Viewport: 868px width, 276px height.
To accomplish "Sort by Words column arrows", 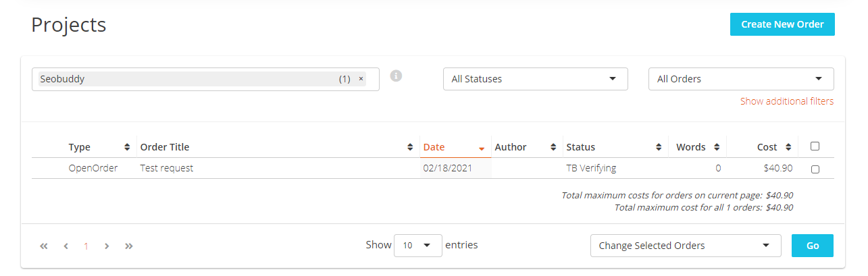I will pos(717,147).
